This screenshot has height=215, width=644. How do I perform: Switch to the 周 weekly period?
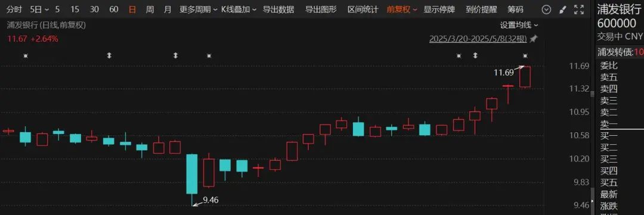click(x=150, y=9)
